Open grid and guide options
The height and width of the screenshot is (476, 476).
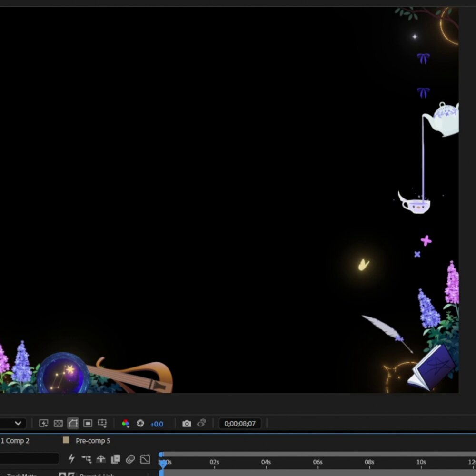(102, 424)
